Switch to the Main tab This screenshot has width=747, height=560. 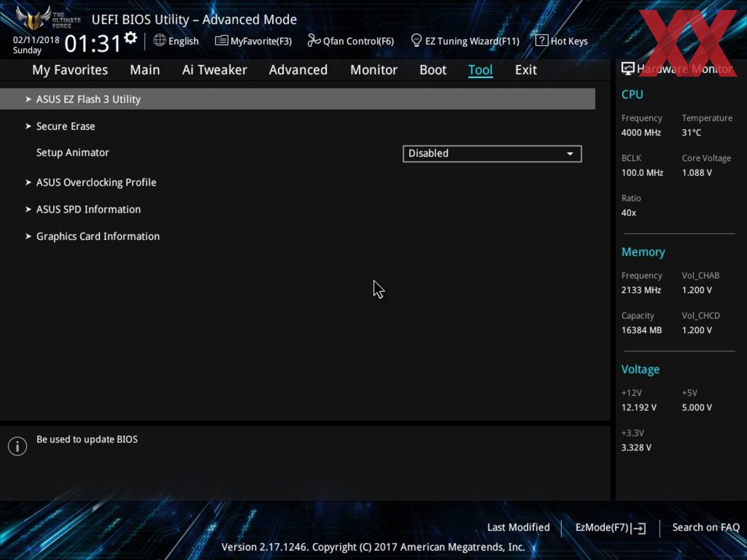[145, 70]
